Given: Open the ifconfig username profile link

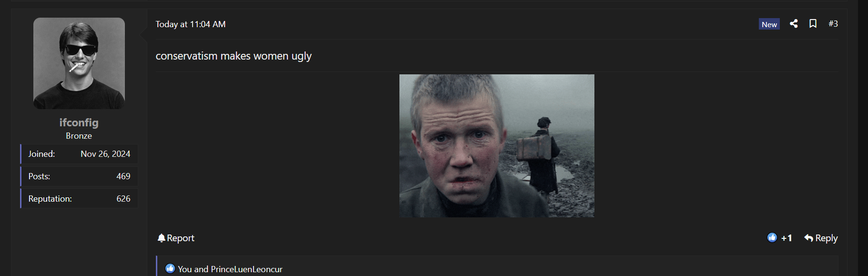Looking at the screenshot, I should pos(79,123).
